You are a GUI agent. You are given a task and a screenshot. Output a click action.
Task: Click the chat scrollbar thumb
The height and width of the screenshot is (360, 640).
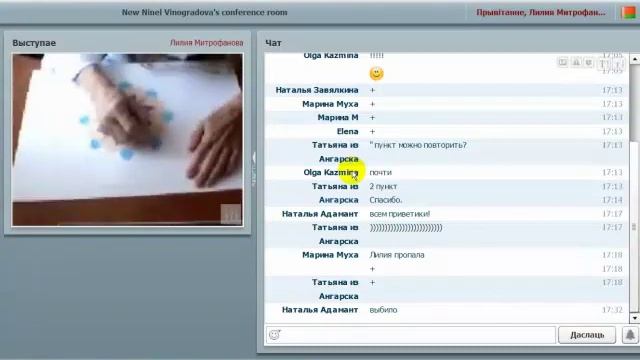coord(634,226)
